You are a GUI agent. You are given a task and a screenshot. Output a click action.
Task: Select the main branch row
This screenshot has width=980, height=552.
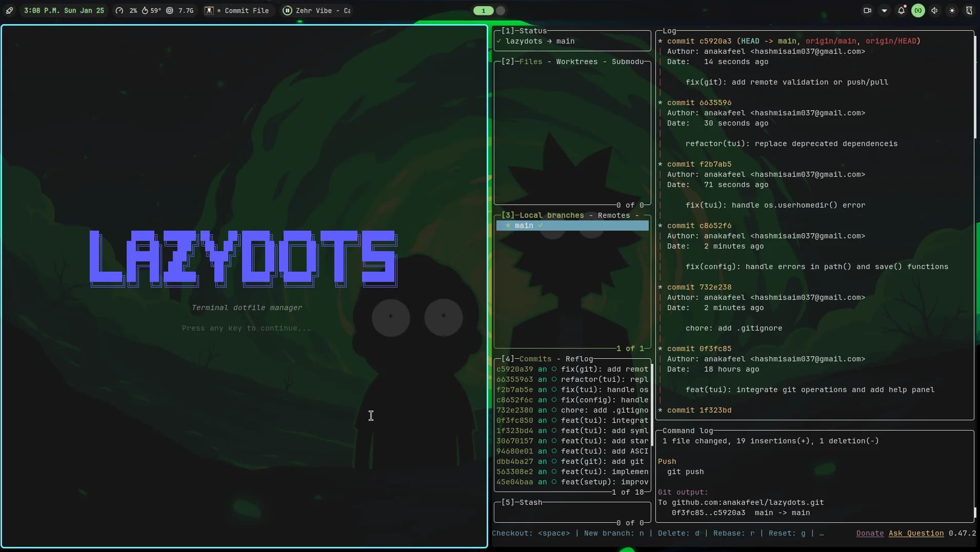click(572, 226)
